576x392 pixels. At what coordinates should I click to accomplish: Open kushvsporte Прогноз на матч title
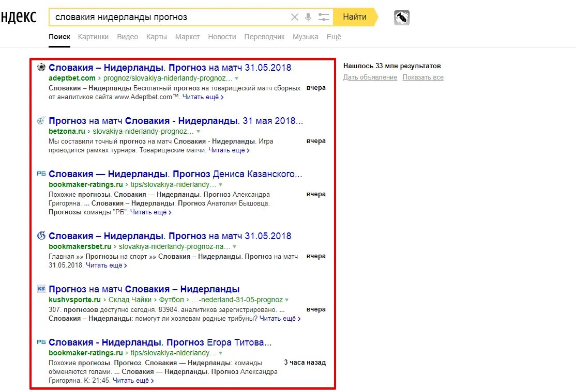pos(144,289)
